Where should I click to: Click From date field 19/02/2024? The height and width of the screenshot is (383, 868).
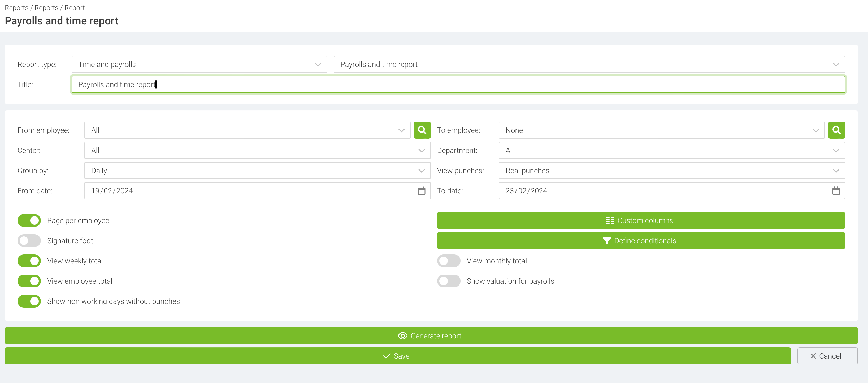click(257, 191)
